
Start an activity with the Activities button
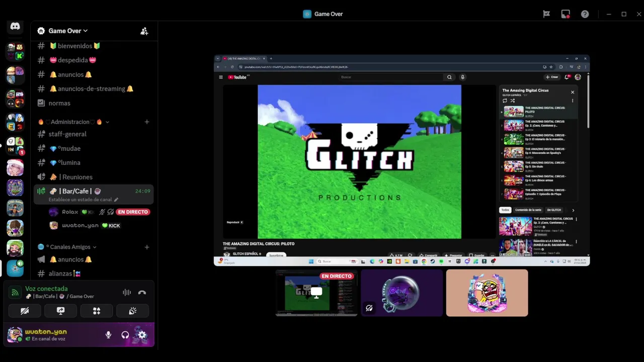97,311
